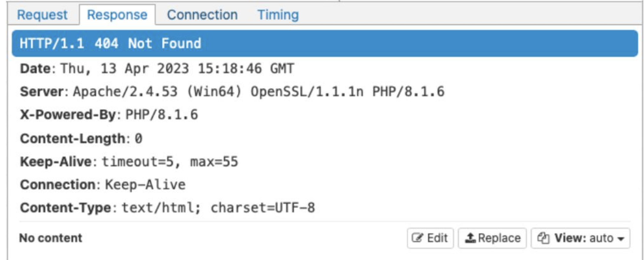Show the Timing tab
This screenshot has width=644, height=260.
pos(278,15)
